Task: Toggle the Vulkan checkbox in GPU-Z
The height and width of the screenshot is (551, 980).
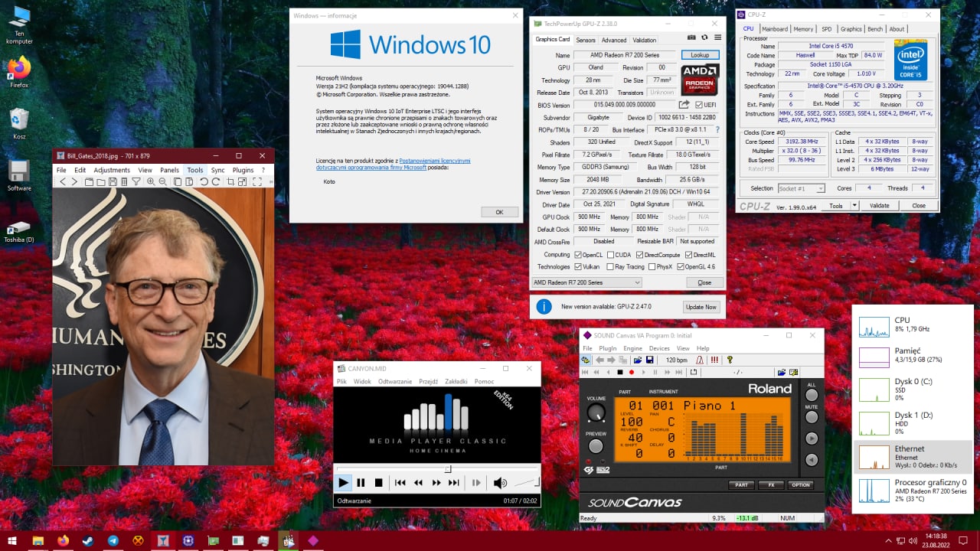Action: (x=578, y=267)
